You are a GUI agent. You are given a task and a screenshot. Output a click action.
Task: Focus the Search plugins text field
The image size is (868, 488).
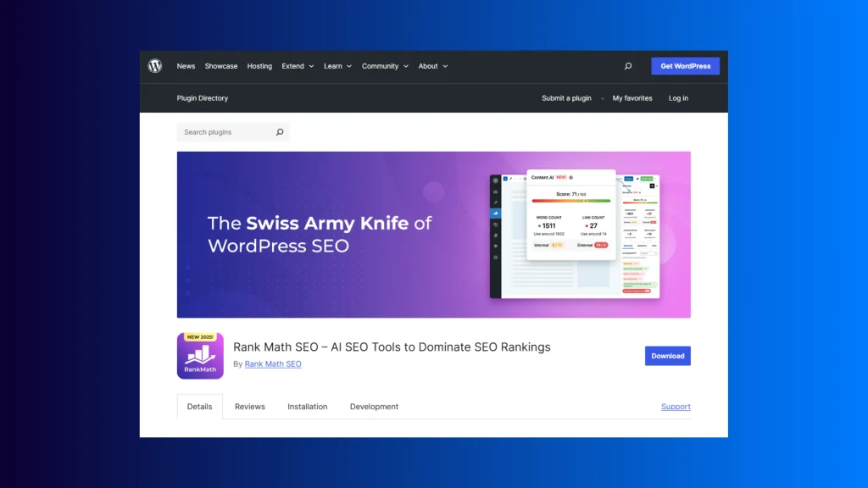[x=225, y=132]
